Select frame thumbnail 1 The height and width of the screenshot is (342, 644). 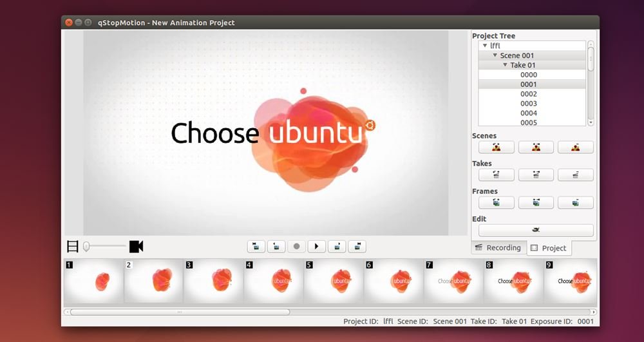click(x=94, y=281)
